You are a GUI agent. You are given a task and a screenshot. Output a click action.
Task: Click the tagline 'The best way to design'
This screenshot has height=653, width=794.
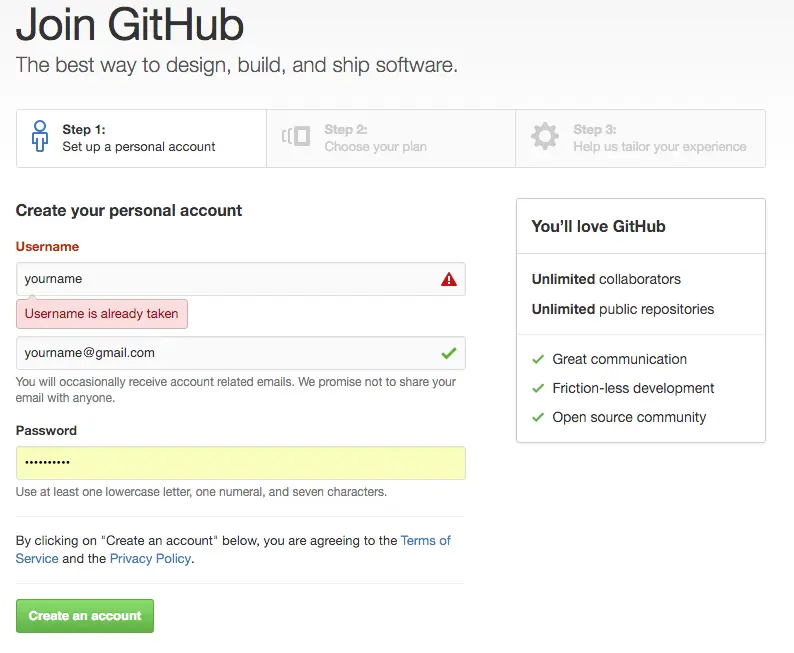point(236,65)
